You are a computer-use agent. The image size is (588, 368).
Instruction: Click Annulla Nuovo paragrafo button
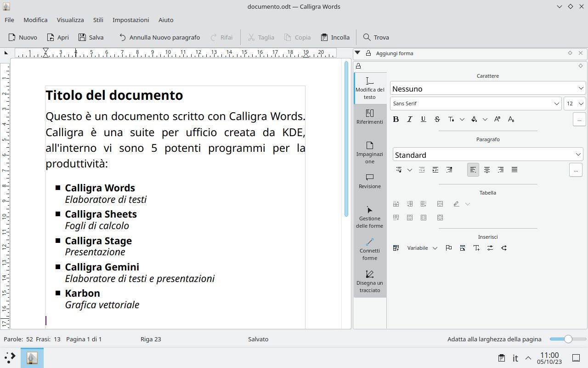pos(159,37)
